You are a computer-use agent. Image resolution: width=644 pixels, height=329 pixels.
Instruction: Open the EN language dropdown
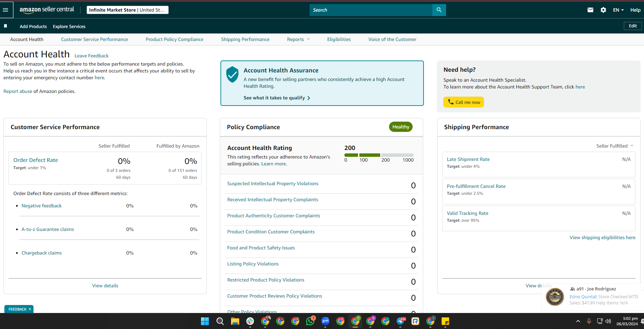tap(618, 10)
